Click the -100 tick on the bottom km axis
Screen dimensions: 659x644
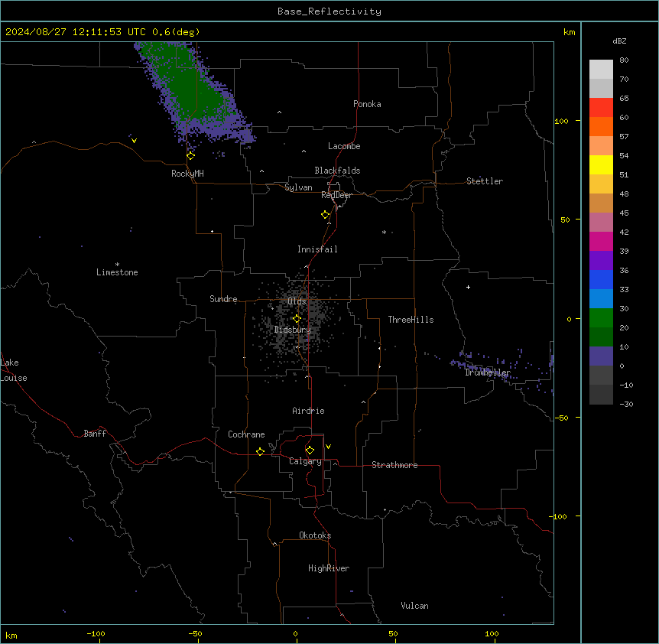pos(96,633)
